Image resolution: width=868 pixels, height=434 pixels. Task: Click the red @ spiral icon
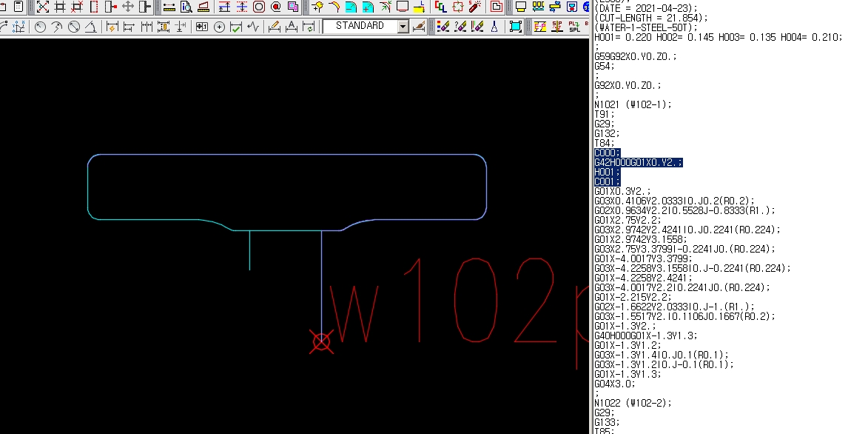tap(276, 7)
